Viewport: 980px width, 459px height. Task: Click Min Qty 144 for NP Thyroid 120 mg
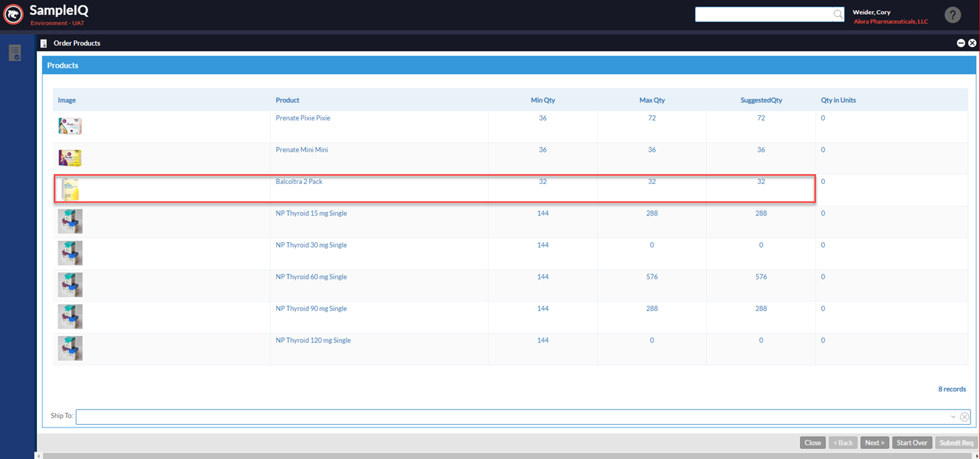pyautogui.click(x=543, y=341)
